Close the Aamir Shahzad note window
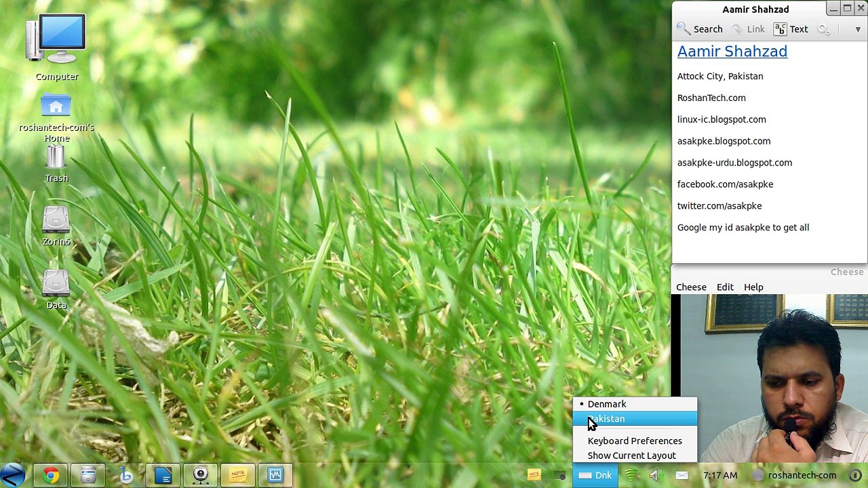Screen dimensions: 868x488 coord(861,9)
